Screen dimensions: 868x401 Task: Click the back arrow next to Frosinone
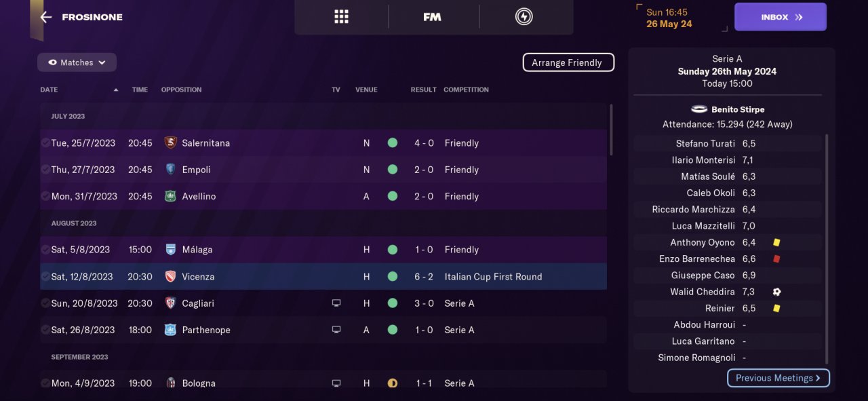click(46, 17)
